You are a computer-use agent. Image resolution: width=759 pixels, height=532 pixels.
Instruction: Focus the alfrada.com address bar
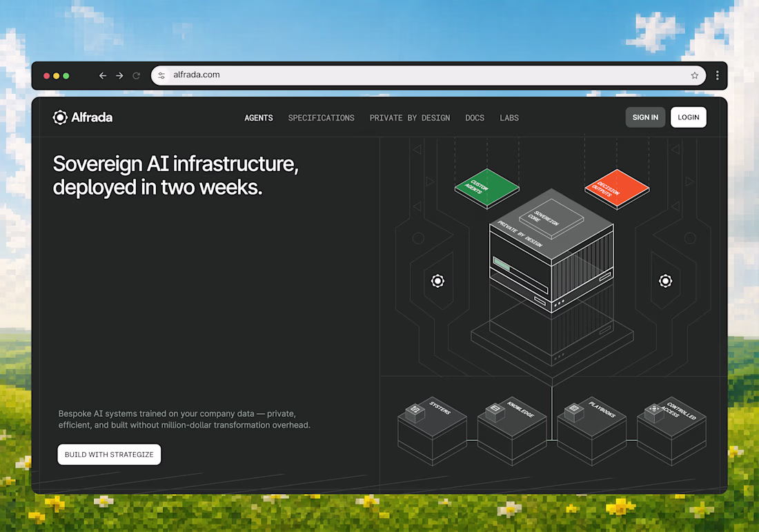coord(428,75)
